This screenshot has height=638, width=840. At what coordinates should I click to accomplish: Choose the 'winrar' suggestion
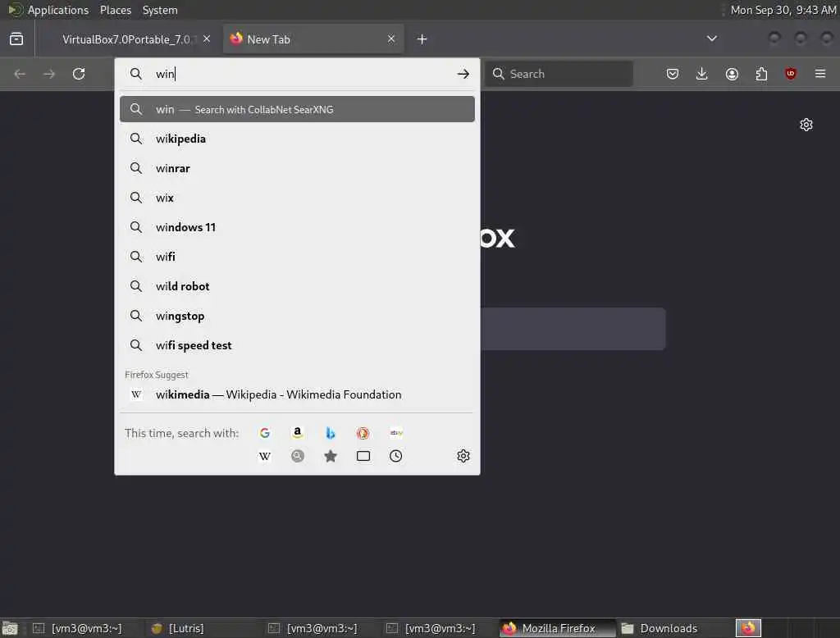point(297,168)
